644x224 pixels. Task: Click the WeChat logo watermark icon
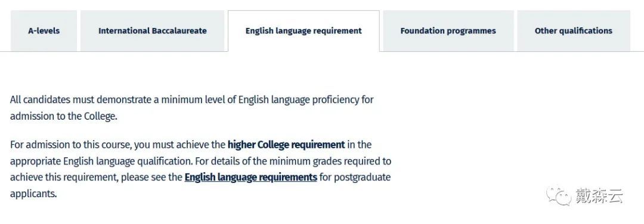pos(558,196)
